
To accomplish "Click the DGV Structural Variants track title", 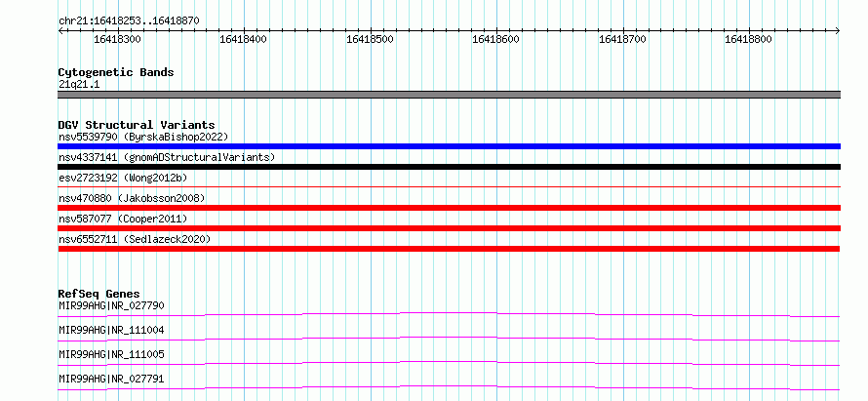I will [x=137, y=125].
